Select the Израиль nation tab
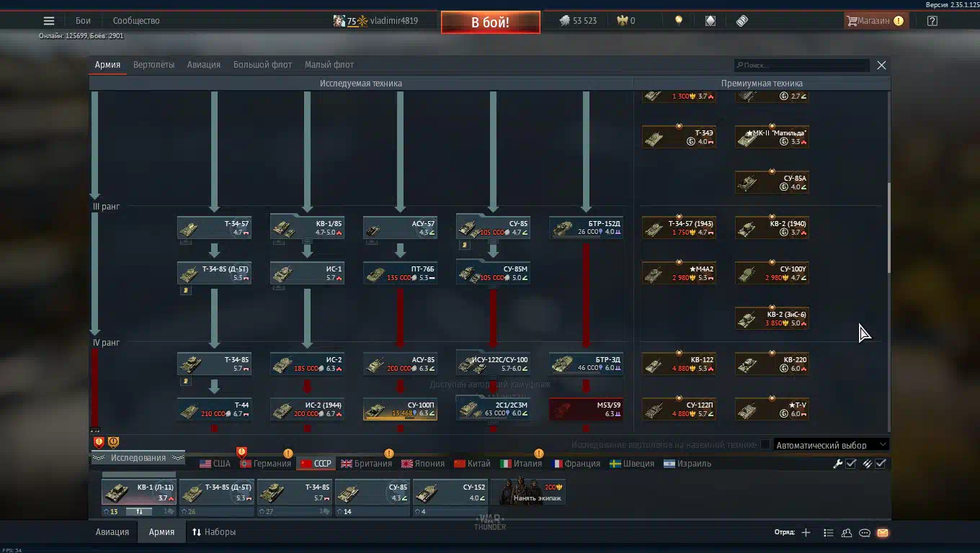The image size is (980, 553). click(x=687, y=464)
